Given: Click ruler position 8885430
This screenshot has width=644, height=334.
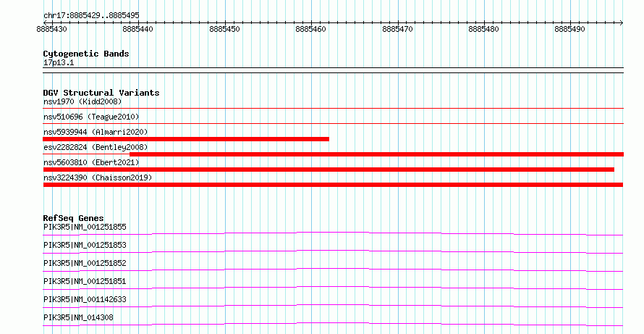Looking at the screenshot, I should click(x=52, y=29).
